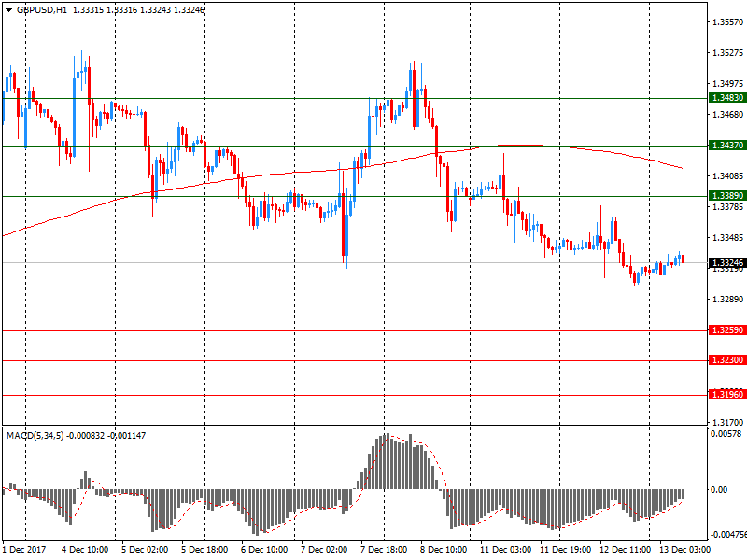Click the 1.34975 price scale value
The width and height of the screenshot is (747, 560).
pos(727,84)
